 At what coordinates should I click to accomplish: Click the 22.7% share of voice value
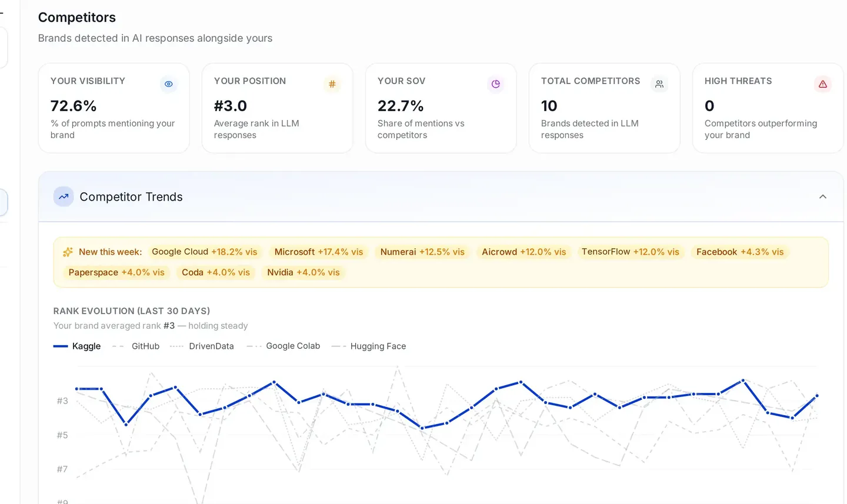pyautogui.click(x=401, y=106)
